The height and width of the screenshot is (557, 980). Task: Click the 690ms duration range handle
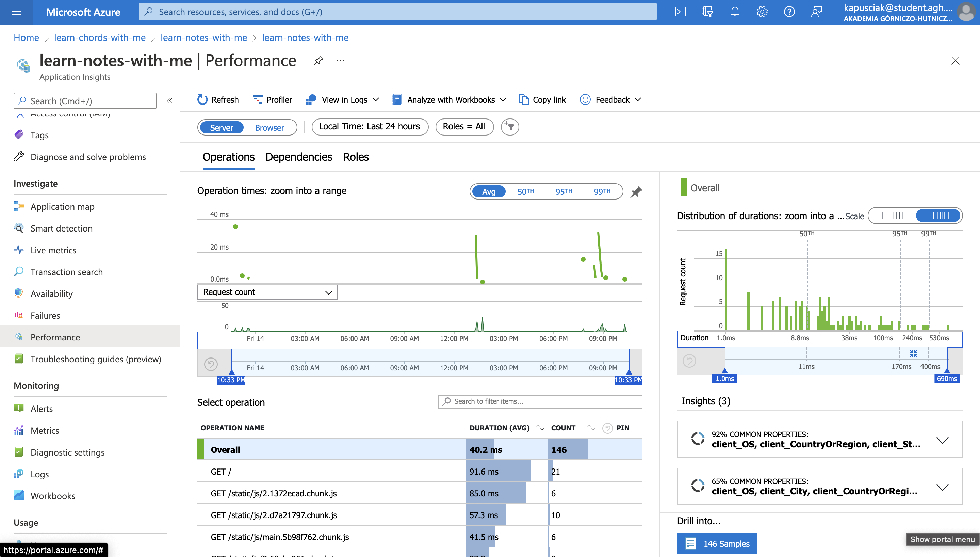[x=947, y=378]
